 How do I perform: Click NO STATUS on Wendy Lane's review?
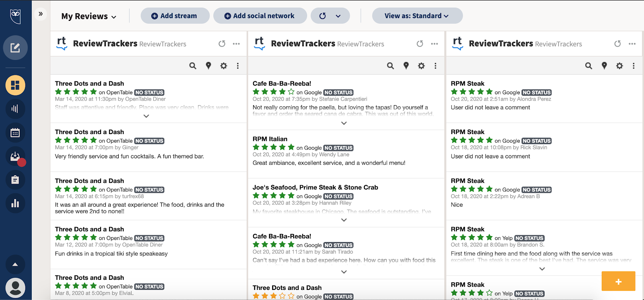click(339, 148)
